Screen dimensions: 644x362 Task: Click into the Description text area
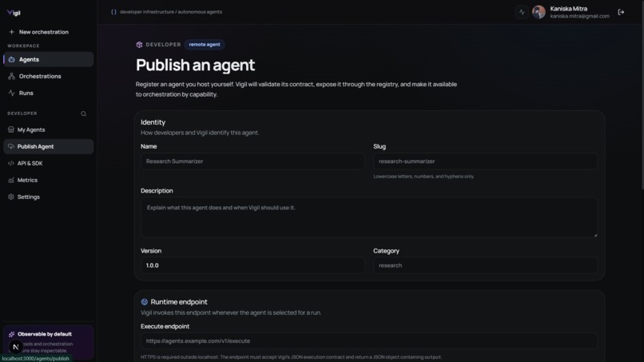pyautogui.click(x=369, y=217)
